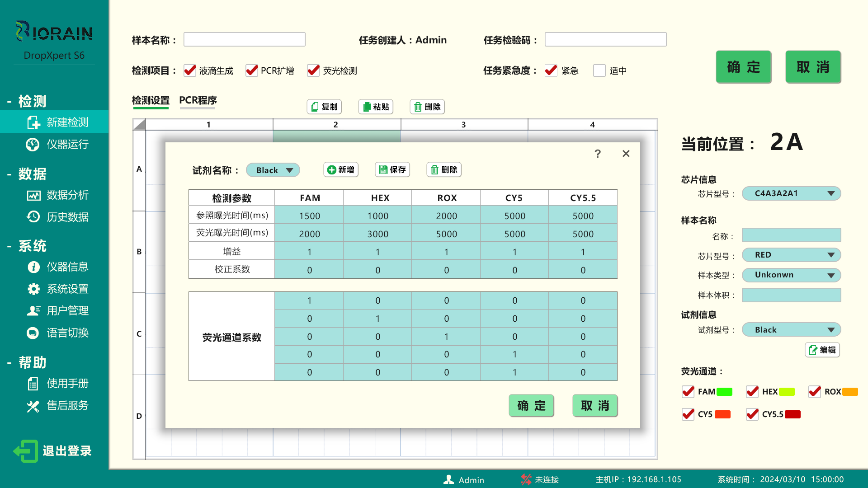Click the orange ROX color swatch
868x488 pixels.
click(848, 392)
